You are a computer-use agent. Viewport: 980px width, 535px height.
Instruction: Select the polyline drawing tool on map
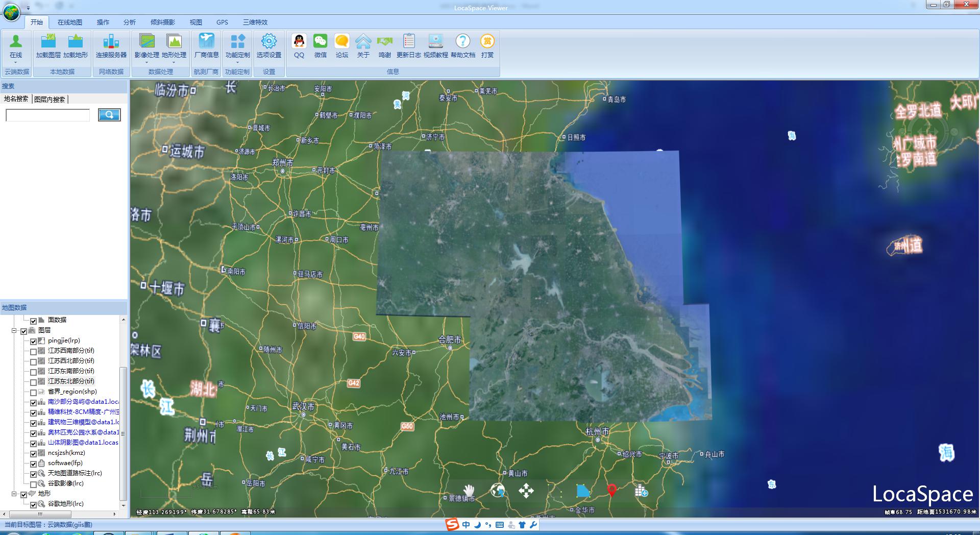(555, 491)
